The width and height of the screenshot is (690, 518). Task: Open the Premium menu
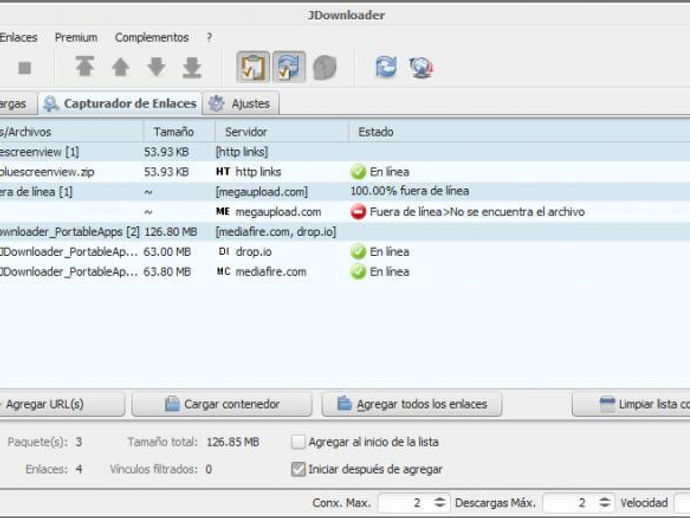point(76,37)
